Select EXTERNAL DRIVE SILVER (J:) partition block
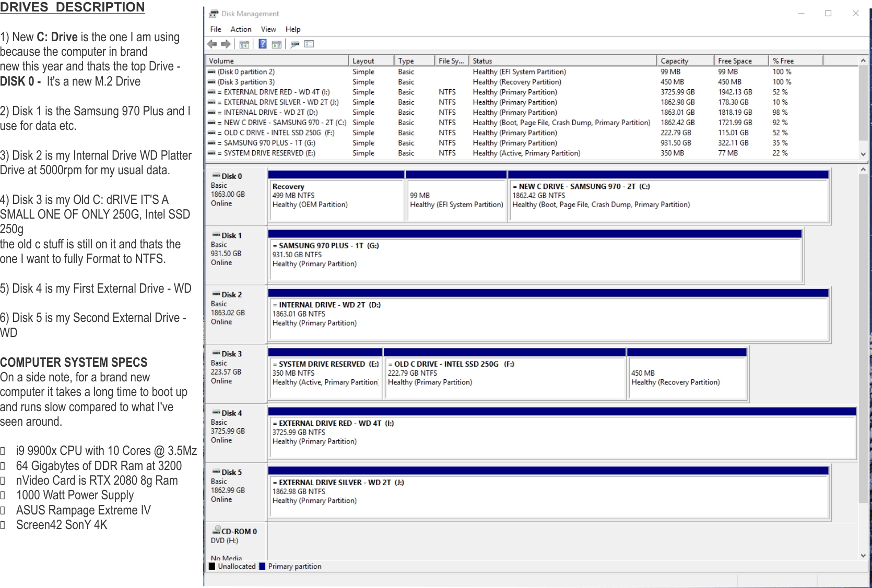The image size is (872, 588). (548, 493)
